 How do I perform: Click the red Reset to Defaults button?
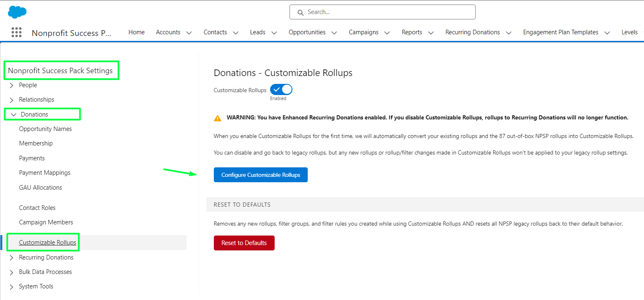244,243
